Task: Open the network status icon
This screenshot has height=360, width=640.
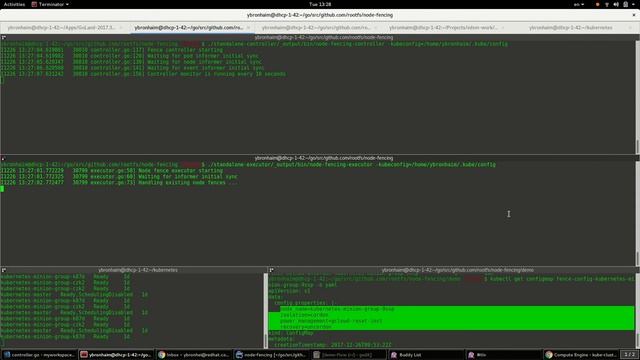Action: pyautogui.click(x=607, y=4)
